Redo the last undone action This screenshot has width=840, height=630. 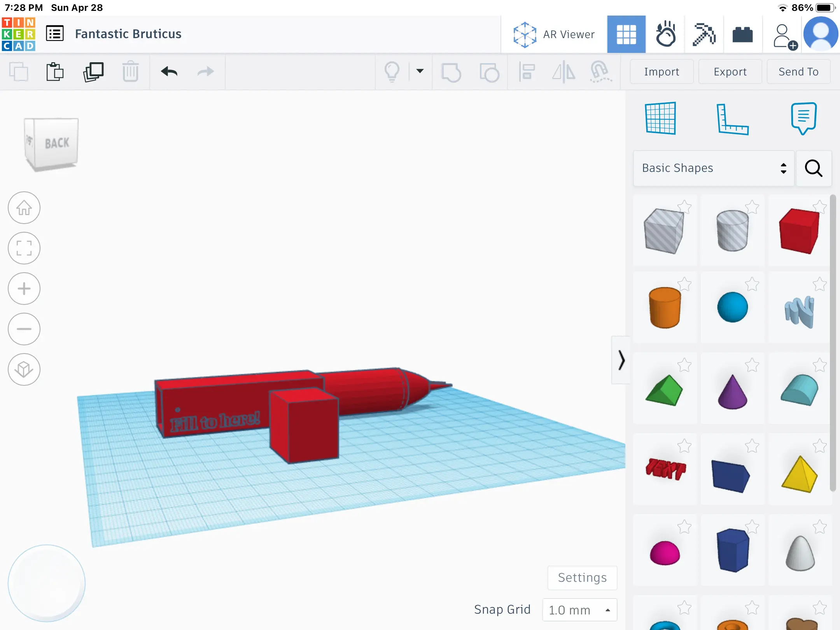coord(205,72)
